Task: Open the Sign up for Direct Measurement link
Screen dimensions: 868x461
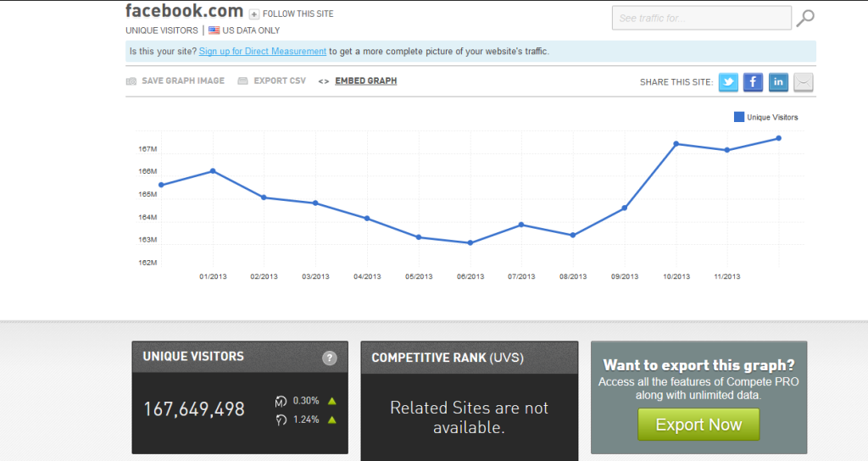Action: (x=263, y=52)
